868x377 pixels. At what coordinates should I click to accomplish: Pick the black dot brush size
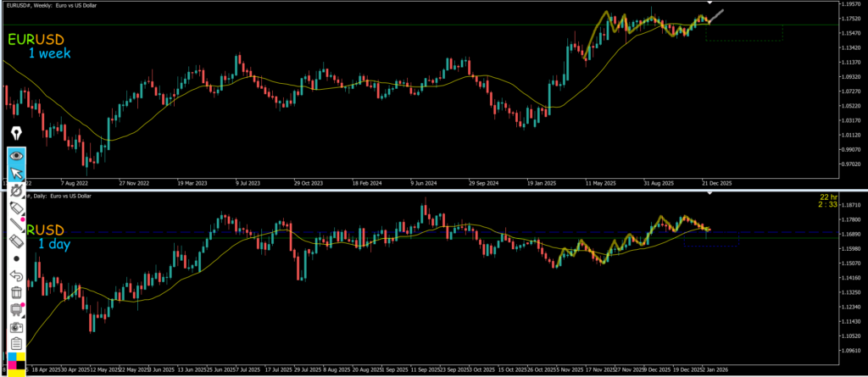(16, 258)
